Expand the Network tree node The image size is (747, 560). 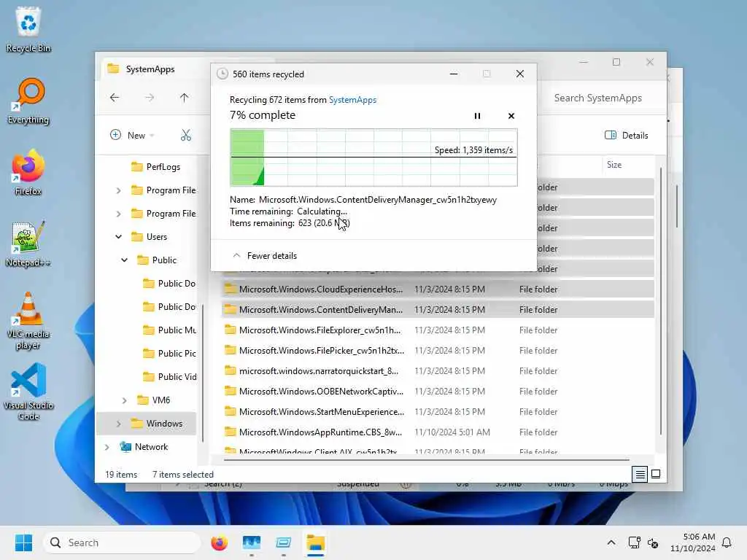[107, 447]
